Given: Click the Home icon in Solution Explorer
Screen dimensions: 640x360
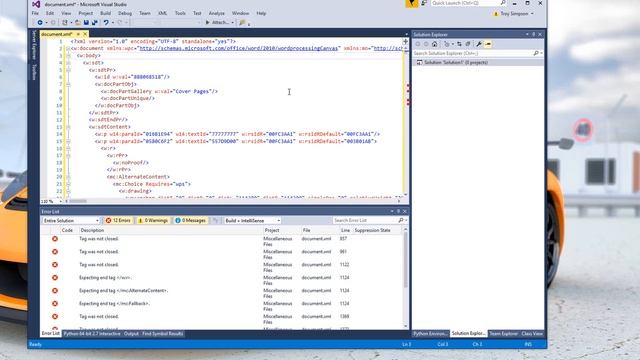Looking at the screenshot, I should (x=435, y=44).
